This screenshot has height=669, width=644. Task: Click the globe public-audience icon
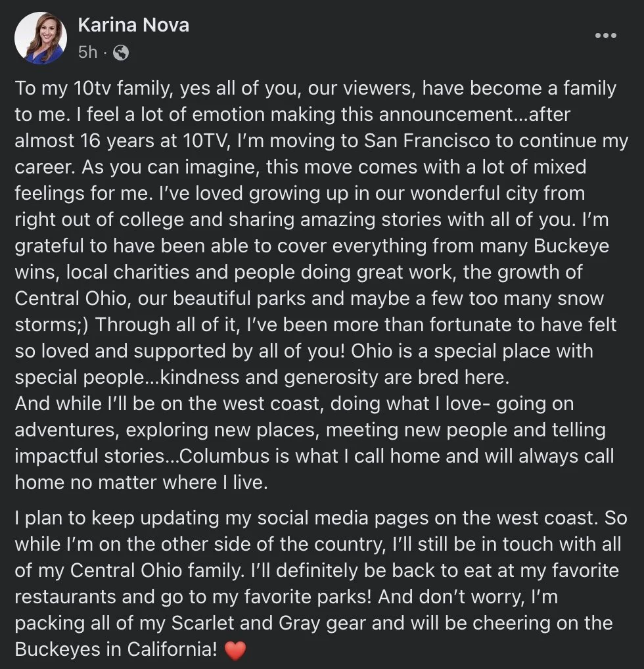pos(121,53)
